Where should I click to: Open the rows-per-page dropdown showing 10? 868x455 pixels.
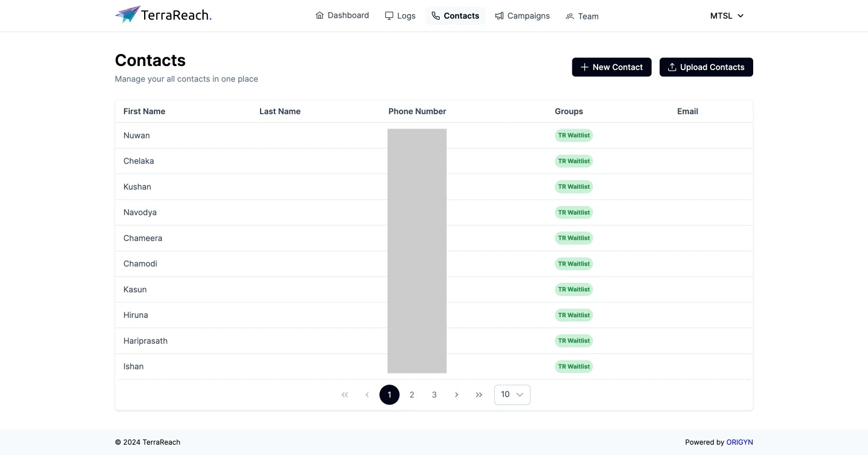(512, 395)
